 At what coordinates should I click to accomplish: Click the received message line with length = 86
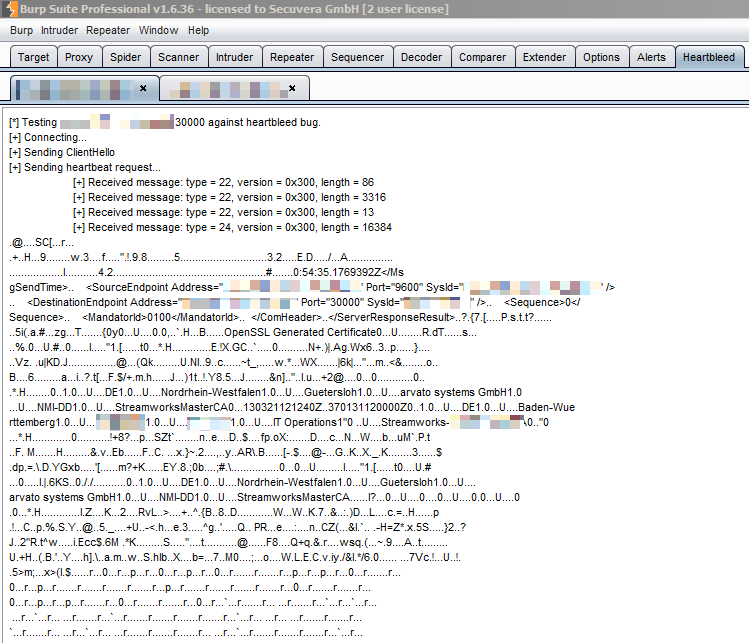(224, 182)
